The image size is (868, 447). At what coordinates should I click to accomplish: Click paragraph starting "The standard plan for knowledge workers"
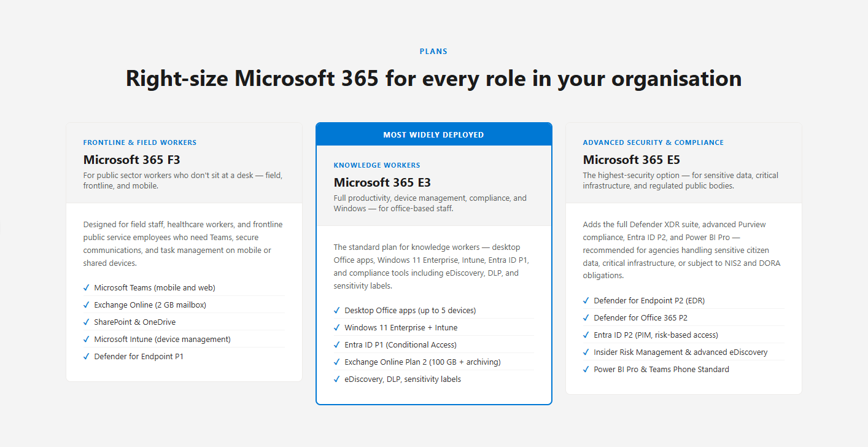click(433, 266)
